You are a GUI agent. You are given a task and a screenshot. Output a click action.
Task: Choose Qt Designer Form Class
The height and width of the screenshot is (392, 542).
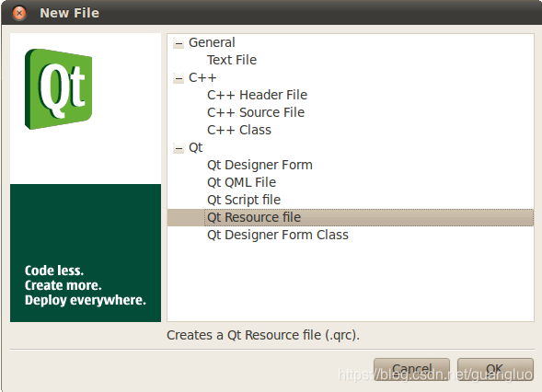coord(278,235)
